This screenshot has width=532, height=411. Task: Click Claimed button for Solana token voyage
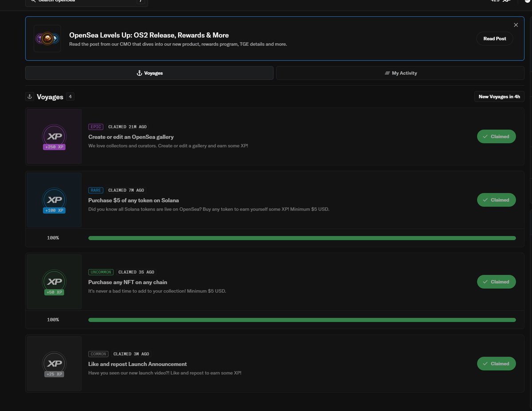[x=497, y=200]
